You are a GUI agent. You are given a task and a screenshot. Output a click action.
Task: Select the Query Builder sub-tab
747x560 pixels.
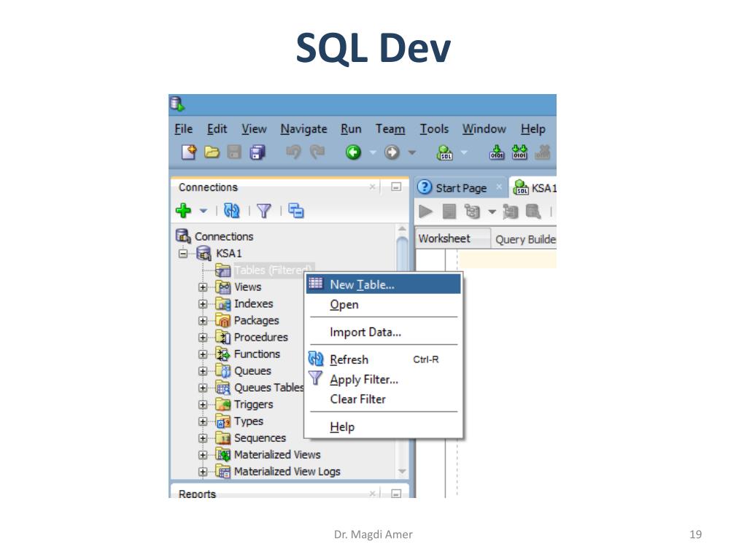(x=525, y=239)
